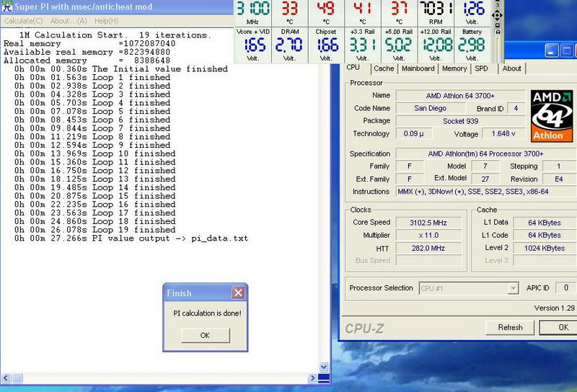Click the four-arrow move icon on monitor panel
This screenshot has width=577, height=392.
click(497, 15)
